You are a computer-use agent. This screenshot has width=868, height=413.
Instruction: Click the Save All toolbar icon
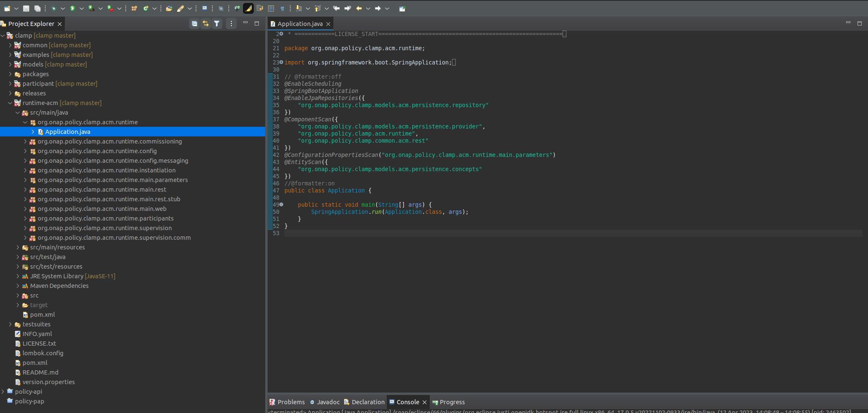(x=37, y=8)
